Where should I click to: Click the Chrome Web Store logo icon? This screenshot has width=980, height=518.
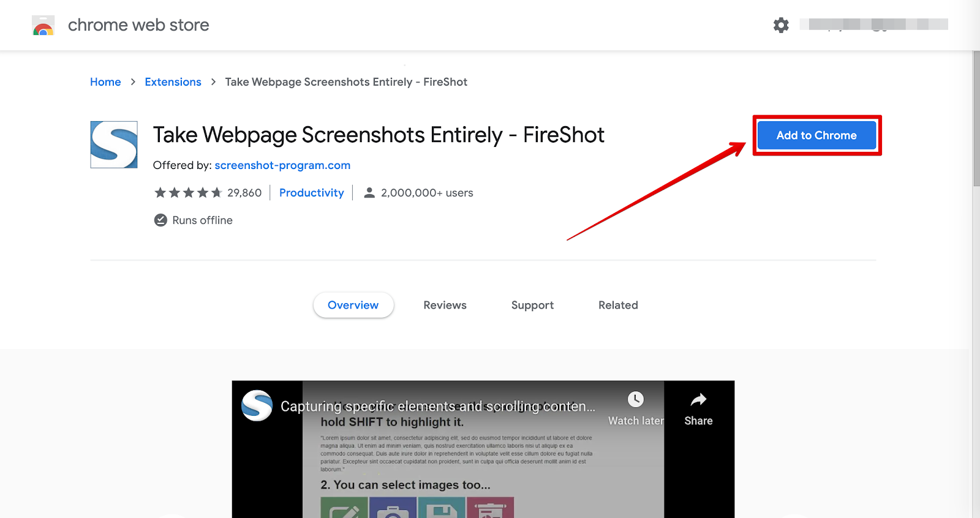[43, 25]
